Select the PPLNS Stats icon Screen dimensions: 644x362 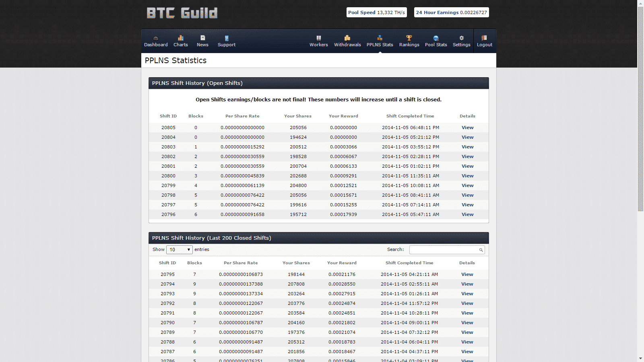380,38
